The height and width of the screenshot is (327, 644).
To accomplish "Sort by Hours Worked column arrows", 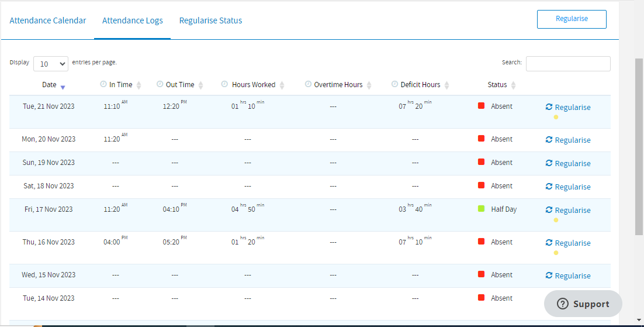I will pyautogui.click(x=282, y=85).
